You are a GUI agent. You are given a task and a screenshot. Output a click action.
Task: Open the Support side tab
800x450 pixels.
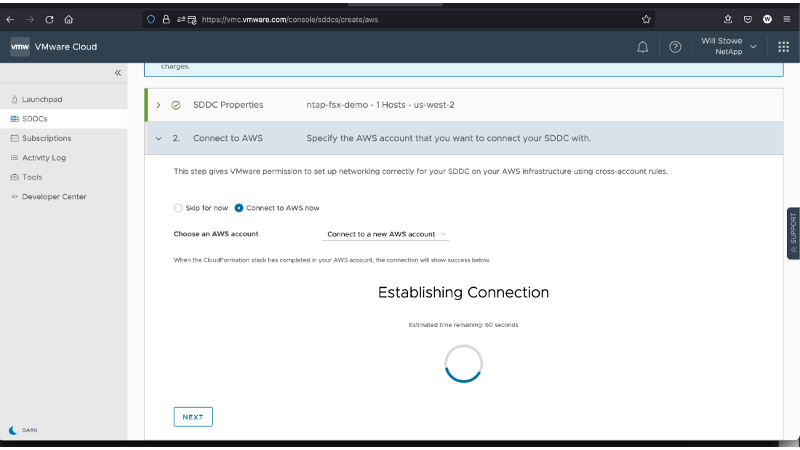[793, 234]
